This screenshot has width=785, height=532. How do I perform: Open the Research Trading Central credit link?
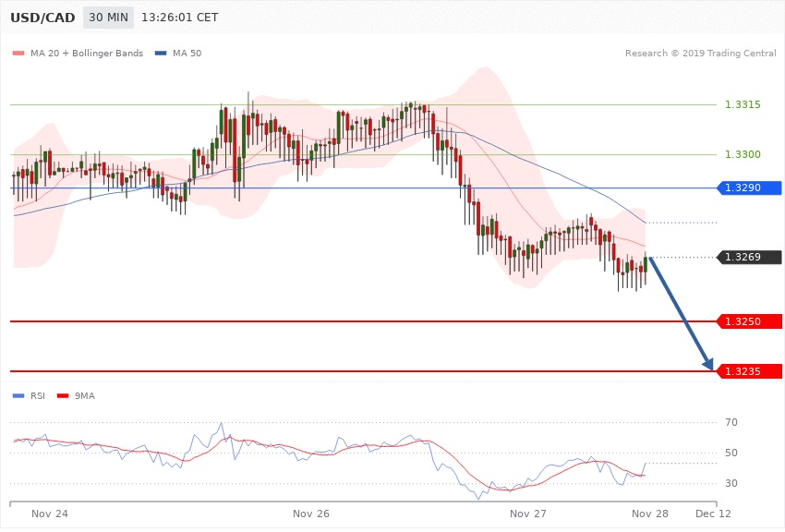[x=700, y=54]
